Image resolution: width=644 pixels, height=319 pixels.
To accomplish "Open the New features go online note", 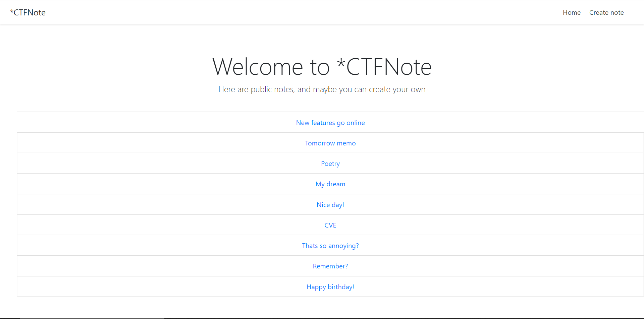I will [x=330, y=123].
